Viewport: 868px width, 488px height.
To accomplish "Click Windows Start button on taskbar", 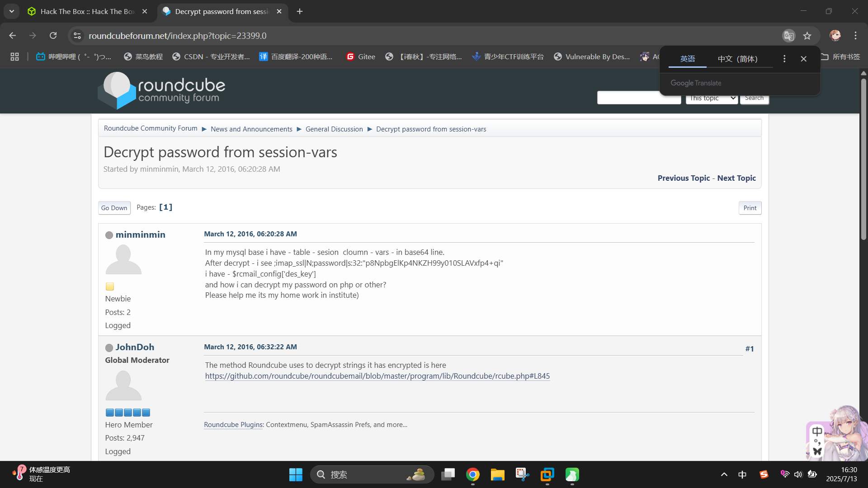I will (x=296, y=474).
